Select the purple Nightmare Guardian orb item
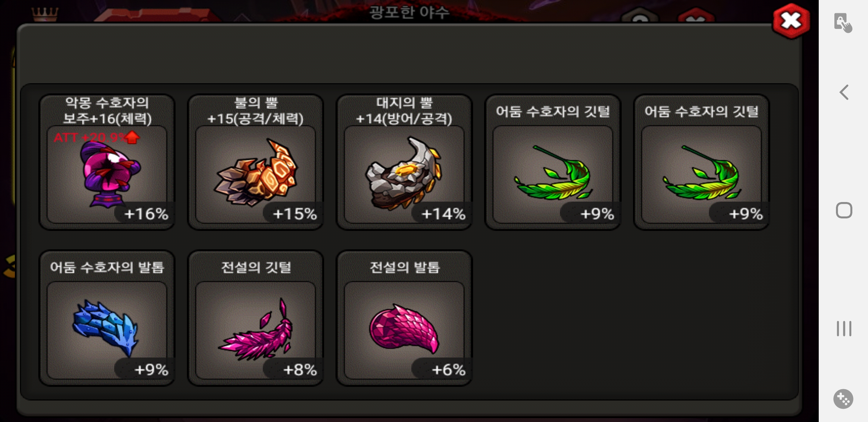The height and width of the screenshot is (422, 868). [x=107, y=162]
